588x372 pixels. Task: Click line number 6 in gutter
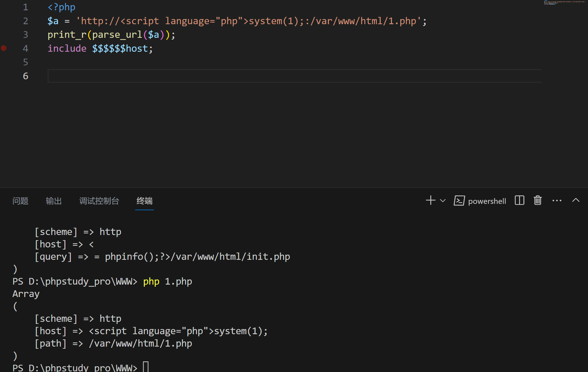tap(25, 76)
